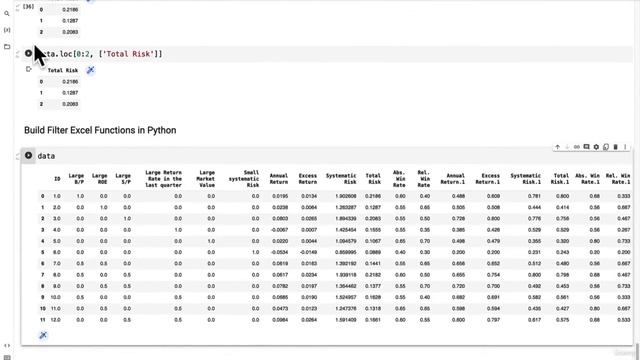Click the 'Systematic Risk' column header

pyautogui.click(x=341, y=179)
